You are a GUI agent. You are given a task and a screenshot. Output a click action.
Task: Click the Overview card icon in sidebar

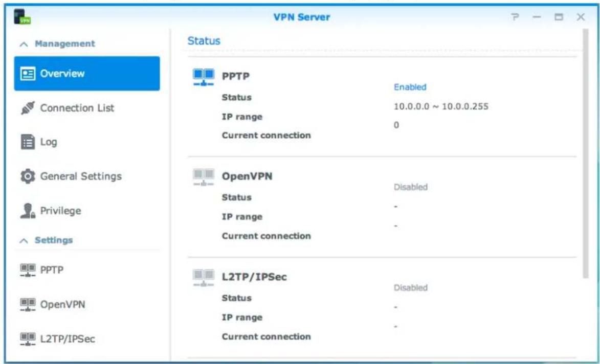click(x=28, y=74)
